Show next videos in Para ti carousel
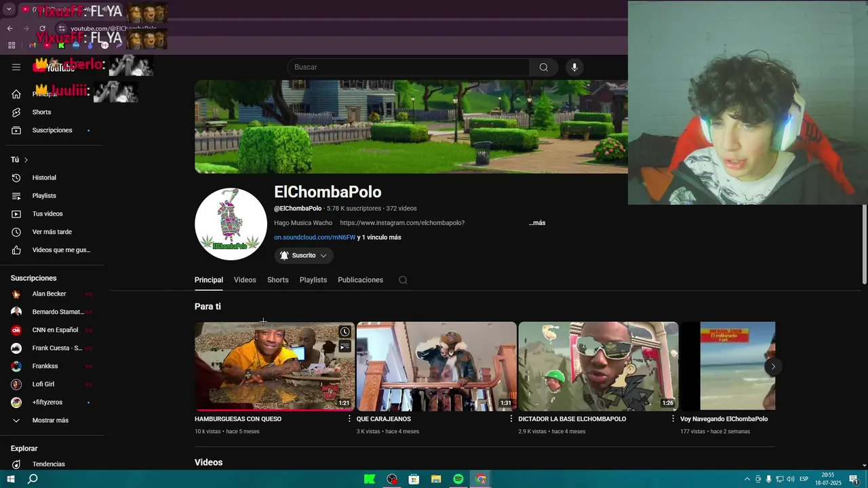Image resolution: width=868 pixels, height=488 pixels. [x=773, y=367]
